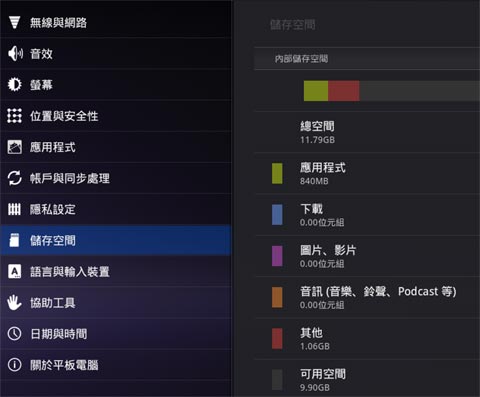Click the orange 音訊 color swatch
Screen dimensions: 480x397
click(277, 297)
